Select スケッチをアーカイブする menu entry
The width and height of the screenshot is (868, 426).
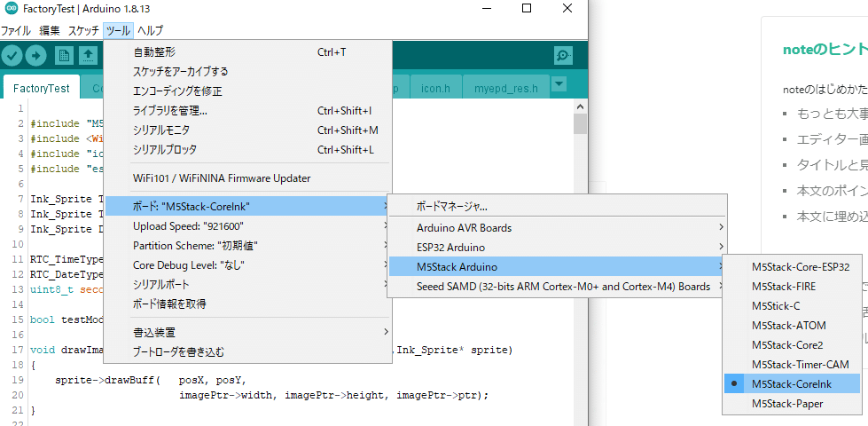tap(248, 72)
